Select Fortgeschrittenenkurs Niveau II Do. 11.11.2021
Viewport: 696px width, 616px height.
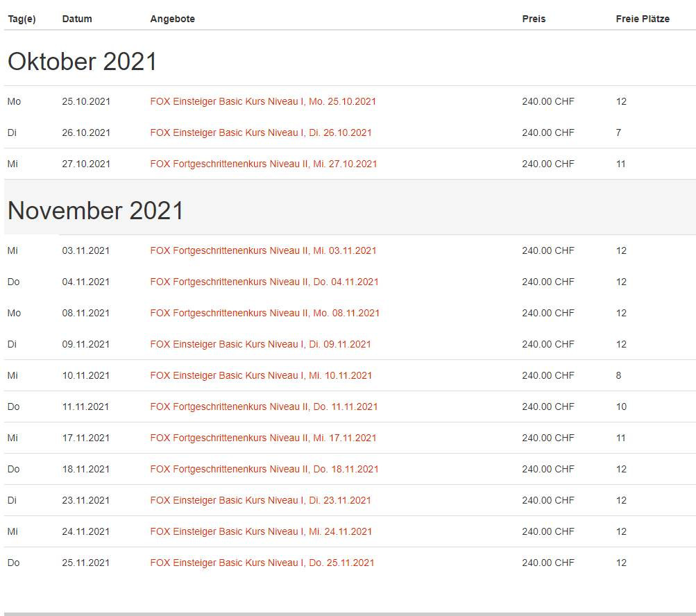[x=264, y=407]
